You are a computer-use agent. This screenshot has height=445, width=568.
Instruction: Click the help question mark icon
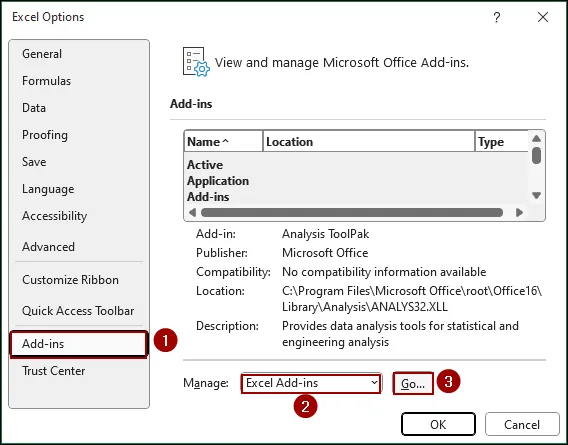497,17
